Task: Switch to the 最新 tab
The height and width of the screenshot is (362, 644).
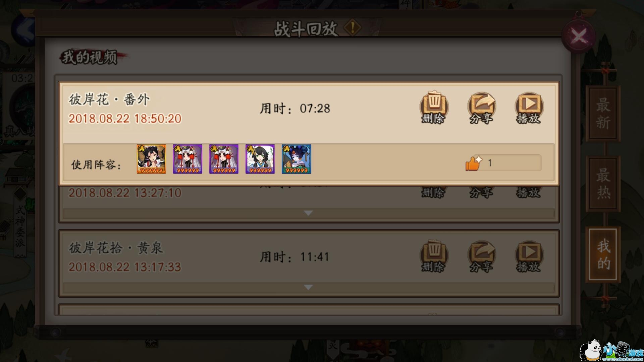Action: pos(603,113)
